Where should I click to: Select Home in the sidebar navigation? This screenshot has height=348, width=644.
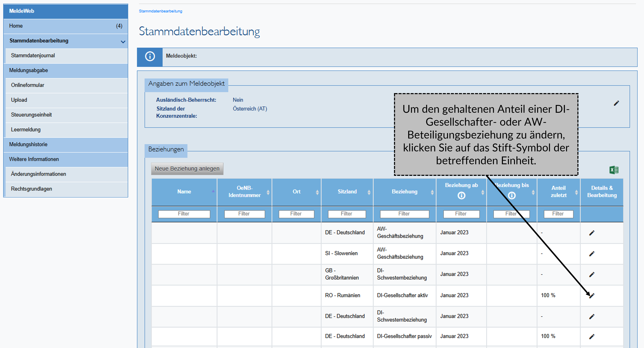(16, 26)
